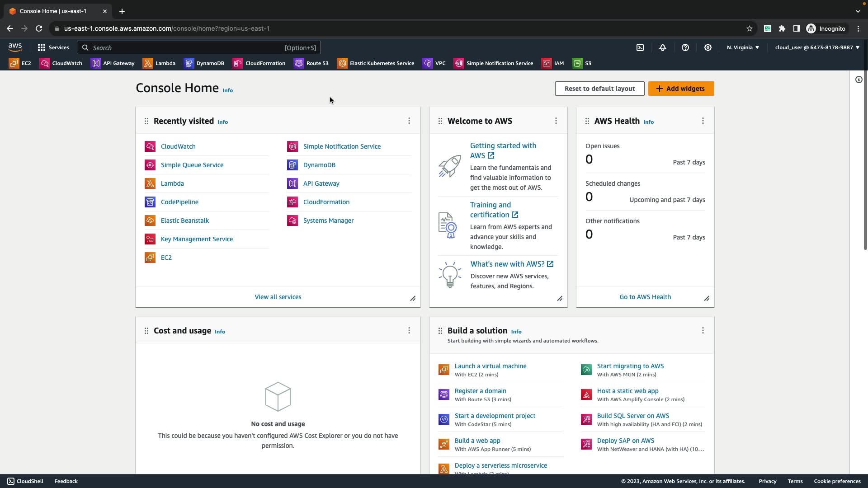Expand the N. Virginia region dropdown

click(x=743, y=47)
